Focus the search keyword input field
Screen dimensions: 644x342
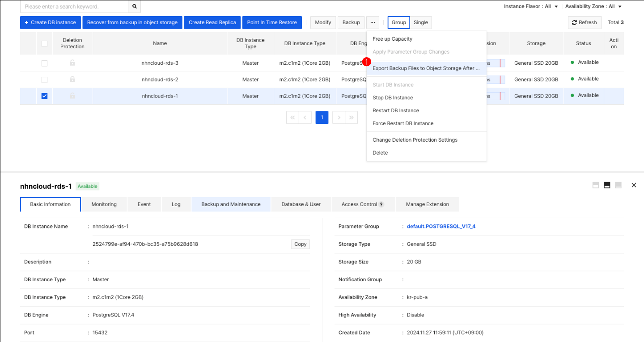pos(74,7)
